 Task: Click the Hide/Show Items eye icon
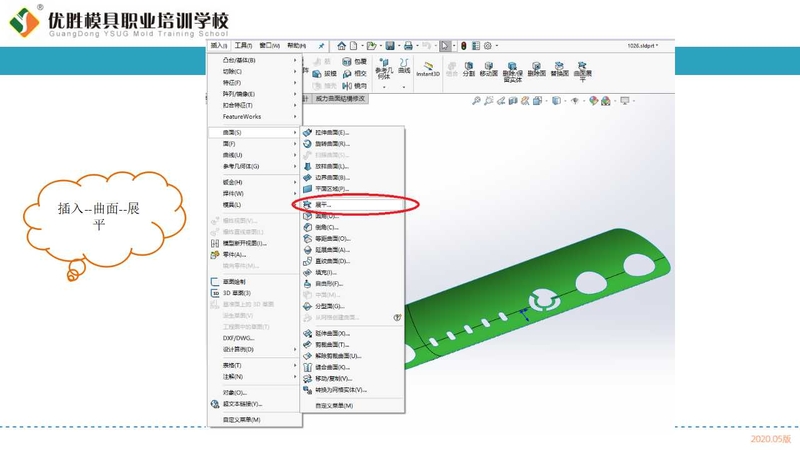tap(575, 101)
